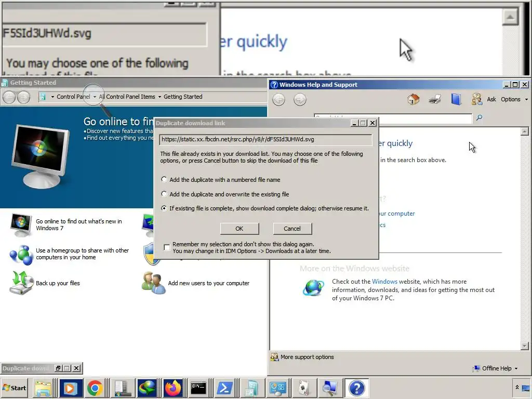Click Back arrow in Getting Started window
532x399 pixels.
click(9, 97)
